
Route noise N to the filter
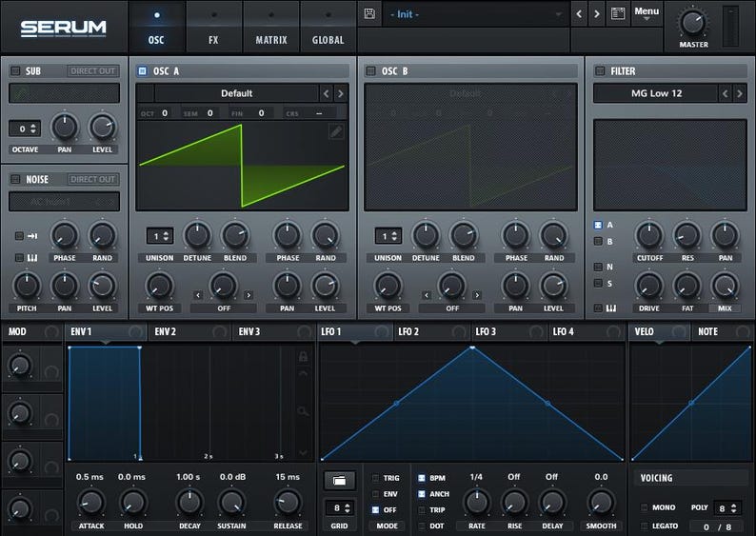coord(598,267)
